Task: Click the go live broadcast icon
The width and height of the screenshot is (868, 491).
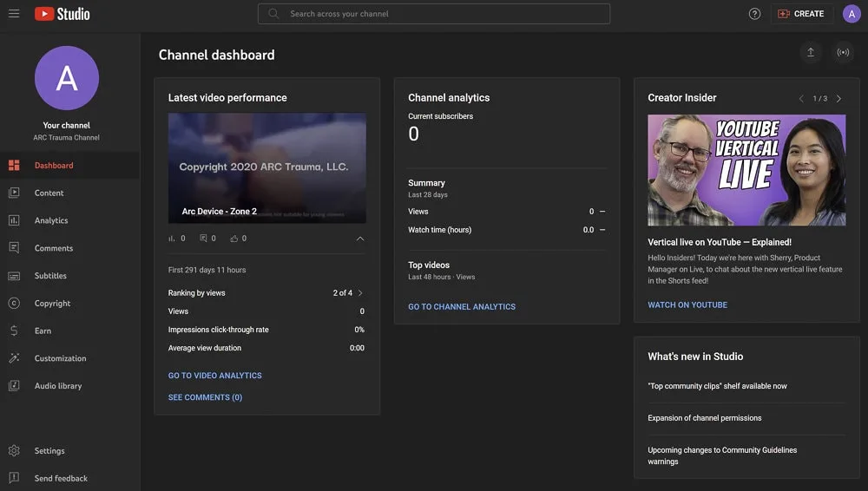Action: [843, 52]
